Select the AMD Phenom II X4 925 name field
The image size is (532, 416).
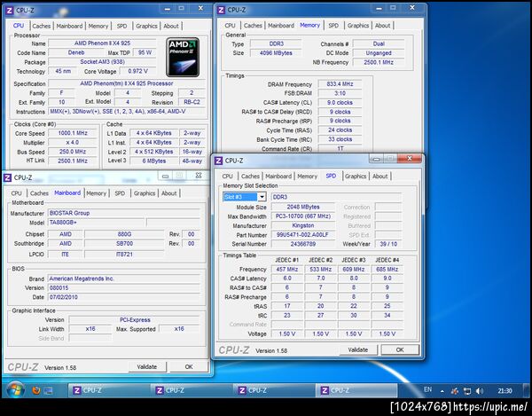tap(102, 43)
